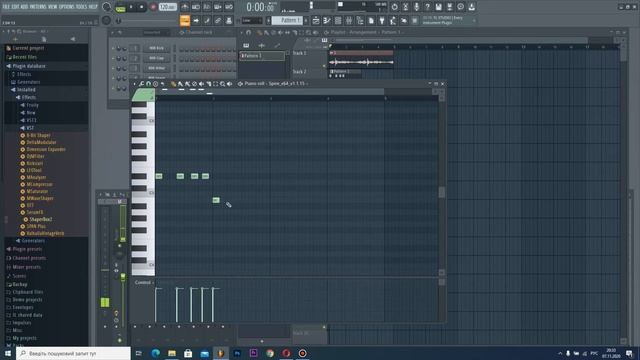Image resolution: width=640 pixels, height=360 pixels.
Task: Toggle the Piano roll snap magnet icon
Action: 149,84
